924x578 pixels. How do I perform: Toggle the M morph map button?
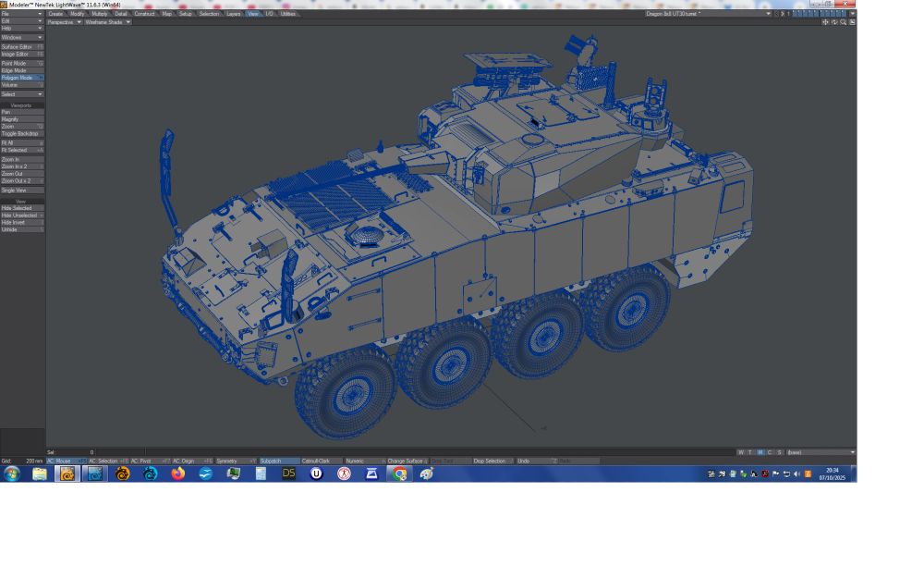[760, 452]
